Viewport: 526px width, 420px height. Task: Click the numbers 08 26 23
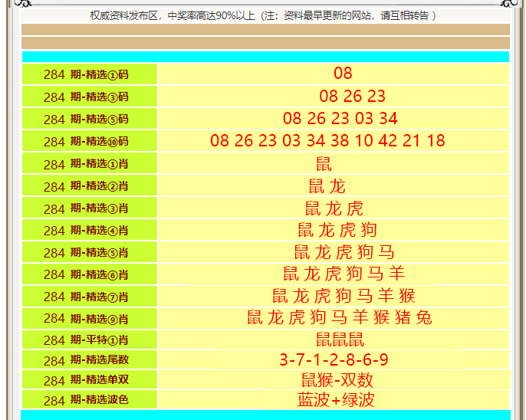pos(352,97)
